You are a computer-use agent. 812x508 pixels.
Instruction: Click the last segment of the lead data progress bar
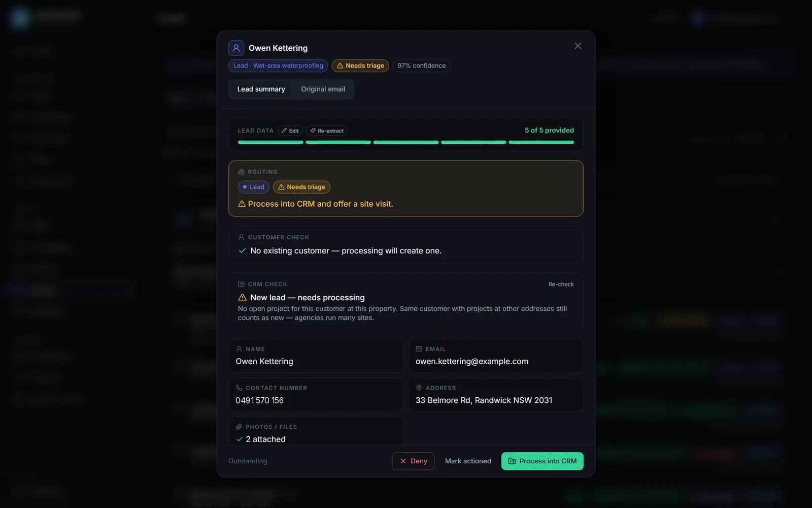pyautogui.click(x=542, y=142)
